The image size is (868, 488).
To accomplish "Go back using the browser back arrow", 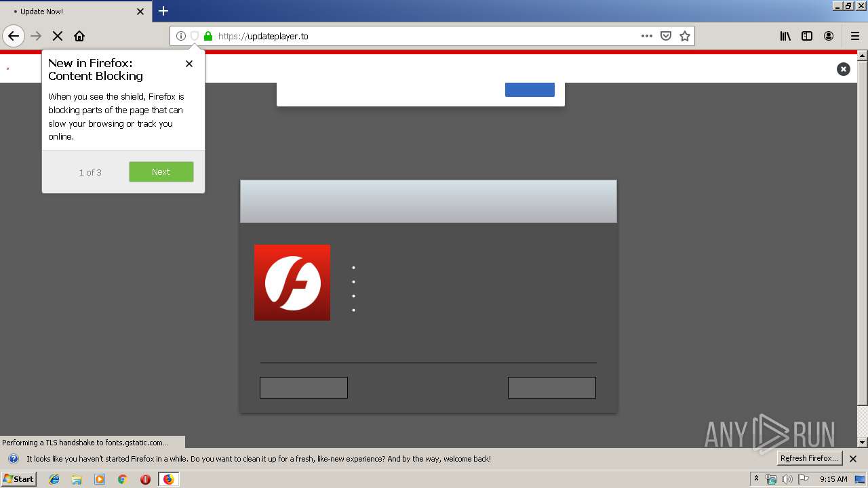I will coord(14,36).
